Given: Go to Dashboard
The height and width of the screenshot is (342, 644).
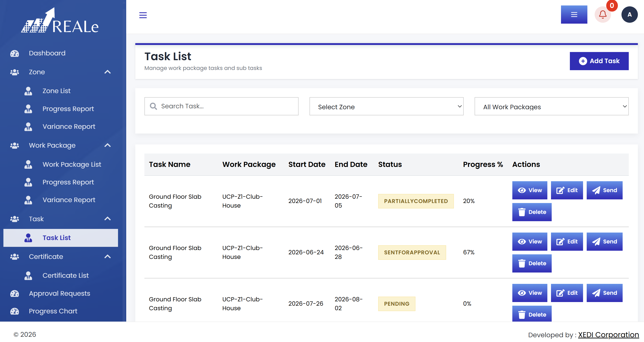Looking at the screenshot, I should click(x=47, y=53).
